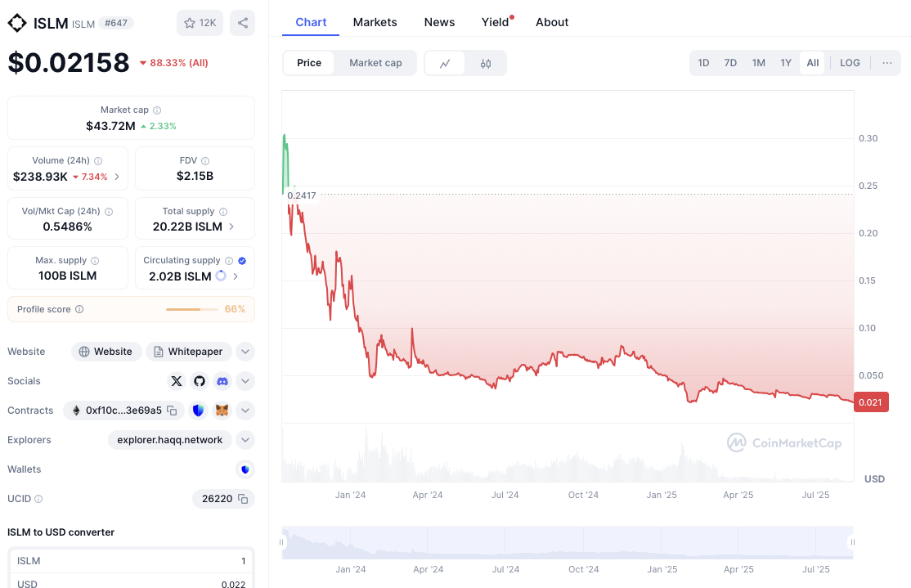
Task: Expand the Explorers row dropdown chevron
Action: [x=245, y=440]
